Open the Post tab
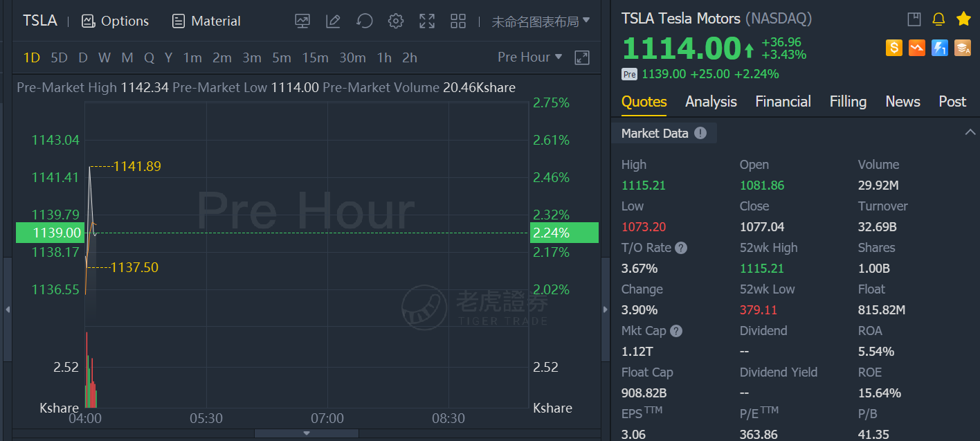The width and height of the screenshot is (980, 441). coord(952,102)
